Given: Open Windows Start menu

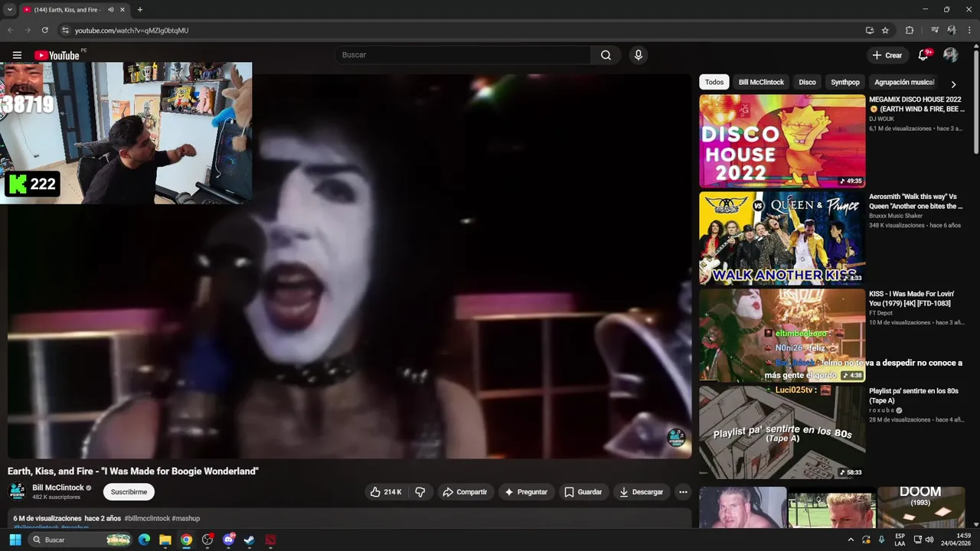Looking at the screenshot, I should [15, 540].
